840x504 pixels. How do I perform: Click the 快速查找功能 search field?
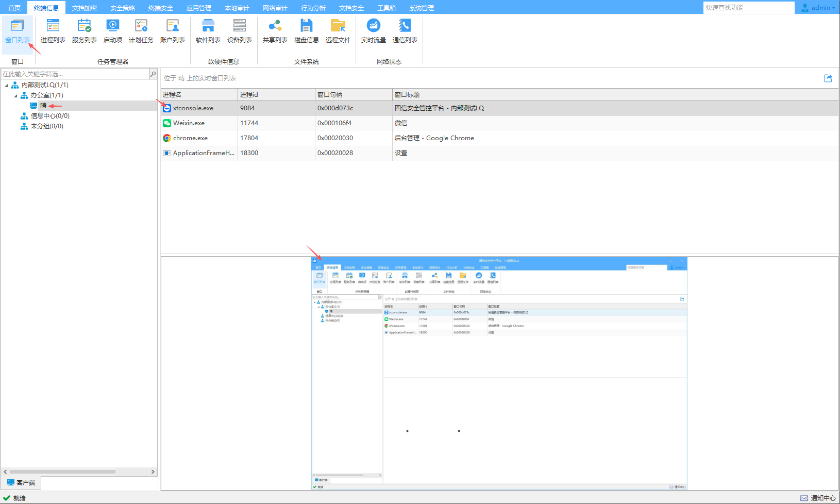pos(748,8)
